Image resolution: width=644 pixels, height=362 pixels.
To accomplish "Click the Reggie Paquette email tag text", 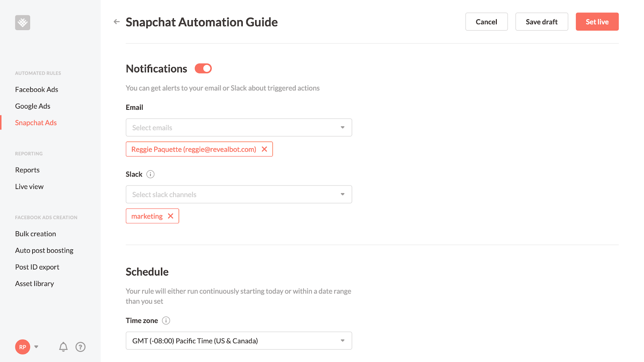I will [194, 149].
